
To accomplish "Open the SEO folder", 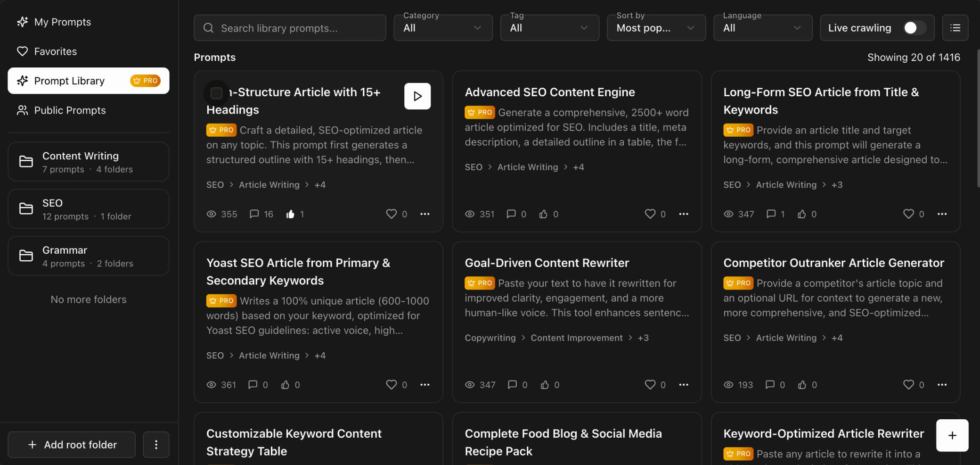I will (x=89, y=209).
